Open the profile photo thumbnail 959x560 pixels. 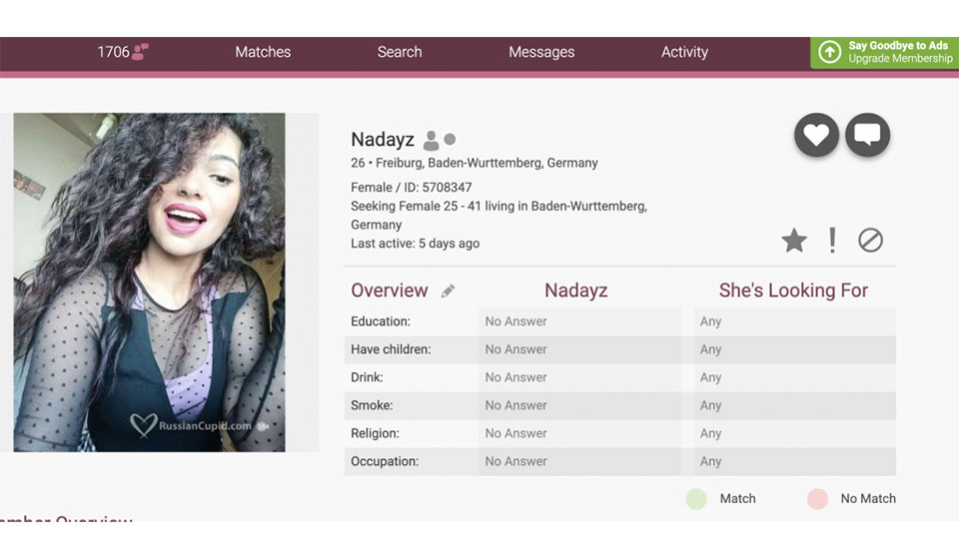pos(149,282)
